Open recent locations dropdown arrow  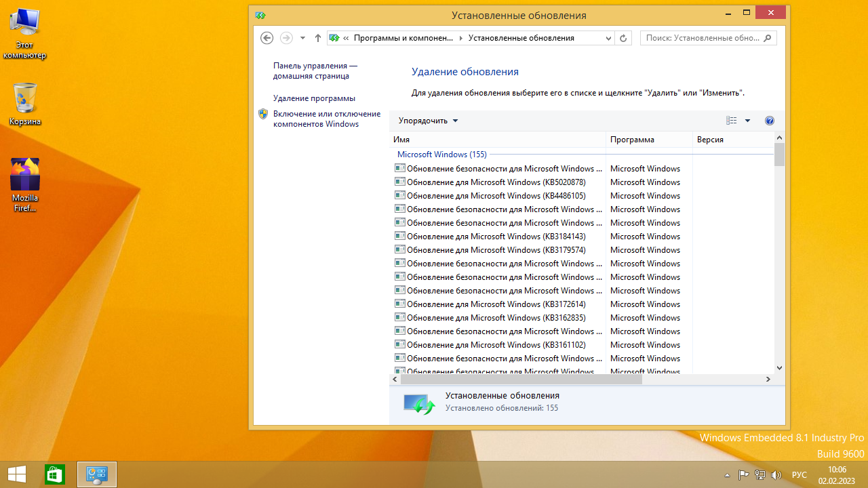[302, 38]
